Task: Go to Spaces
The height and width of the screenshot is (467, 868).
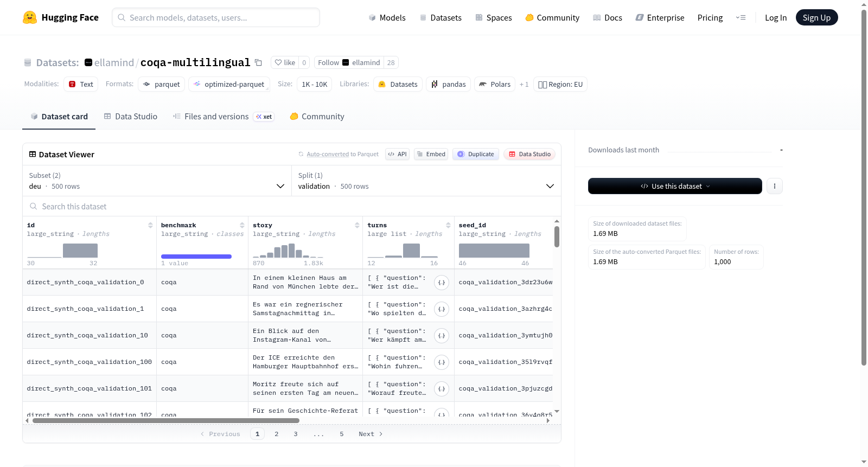Action: (493, 18)
